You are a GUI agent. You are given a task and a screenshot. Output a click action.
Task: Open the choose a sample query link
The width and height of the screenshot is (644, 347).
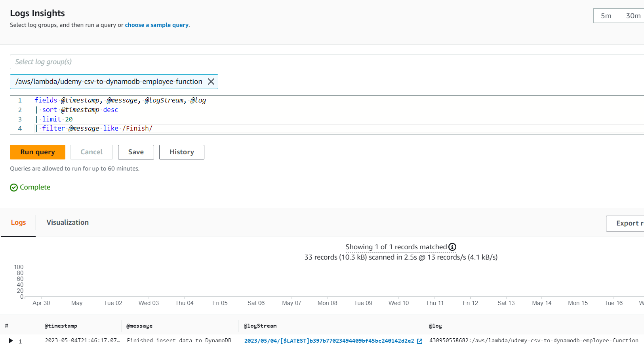click(x=157, y=25)
